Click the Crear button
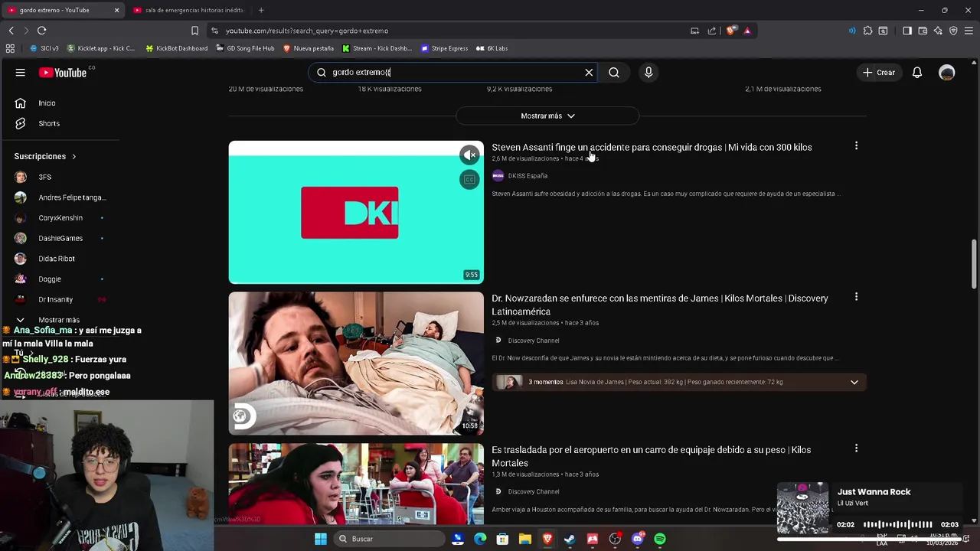The image size is (980, 551). [879, 73]
